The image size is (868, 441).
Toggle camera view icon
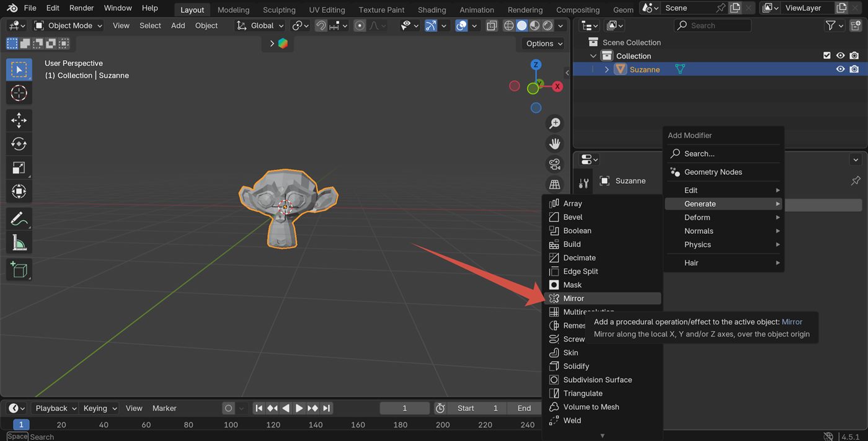(x=554, y=164)
